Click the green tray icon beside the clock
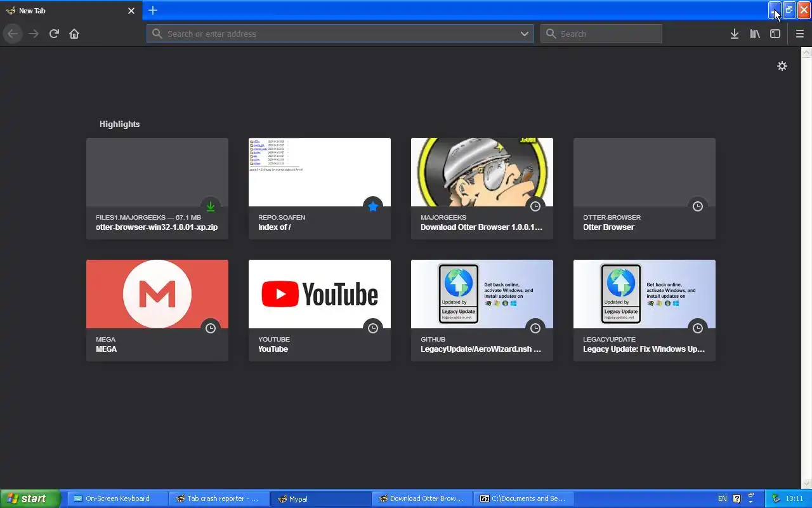 (x=776, y=498)
